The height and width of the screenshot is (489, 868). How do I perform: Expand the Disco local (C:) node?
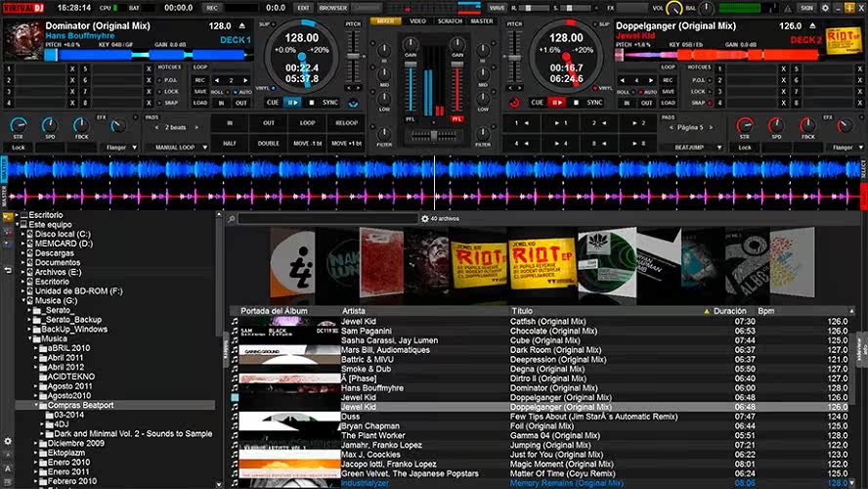point(23,235)
